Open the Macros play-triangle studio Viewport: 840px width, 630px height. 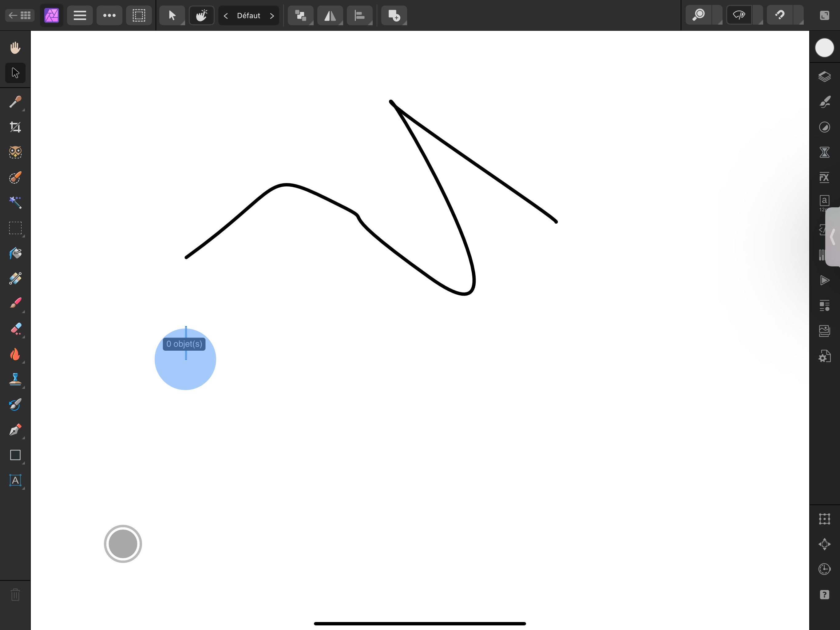(x=824, y=281)
